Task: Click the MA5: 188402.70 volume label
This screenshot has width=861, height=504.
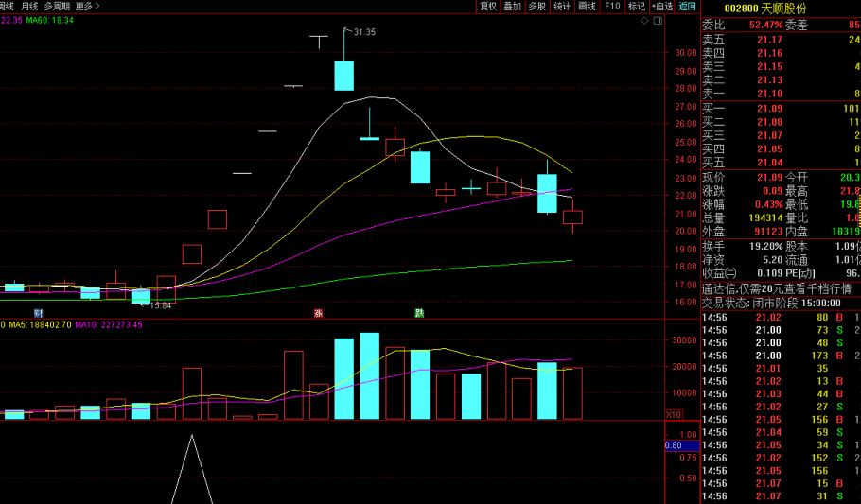Action: 40,324
